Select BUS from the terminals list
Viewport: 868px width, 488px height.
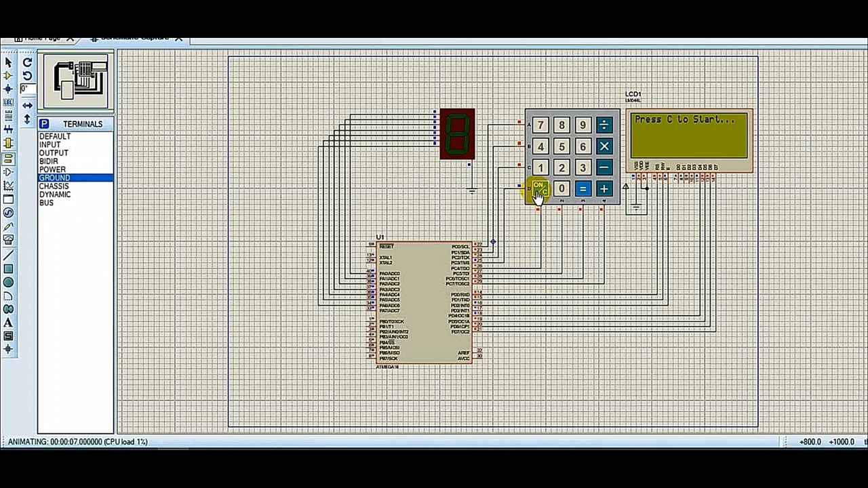pos(46,203)
